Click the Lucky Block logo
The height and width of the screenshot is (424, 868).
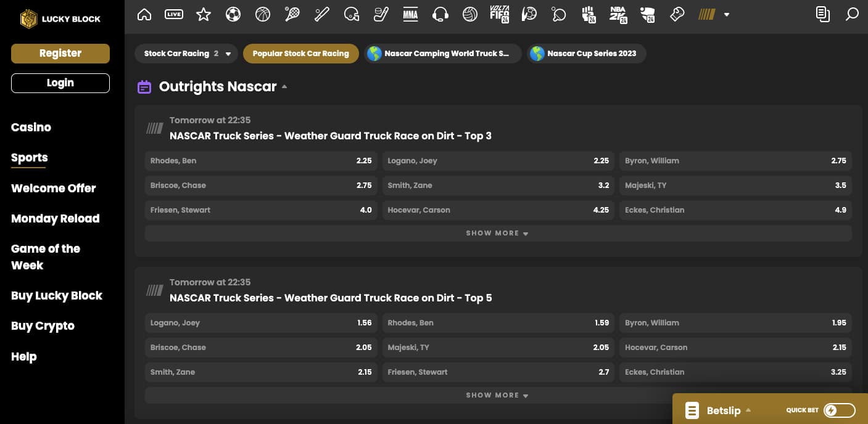(x=60, y=19)
